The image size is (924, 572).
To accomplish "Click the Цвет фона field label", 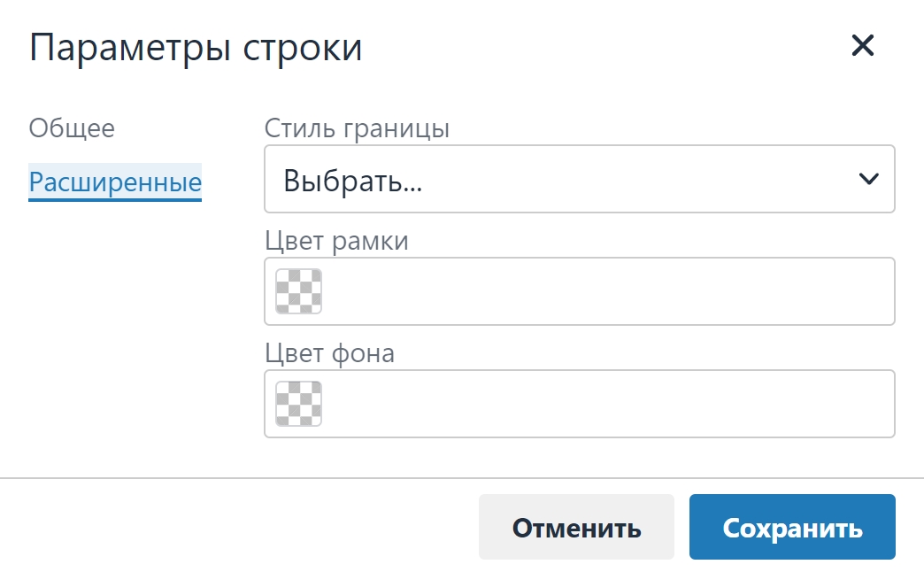I will [x=329, y=353].
